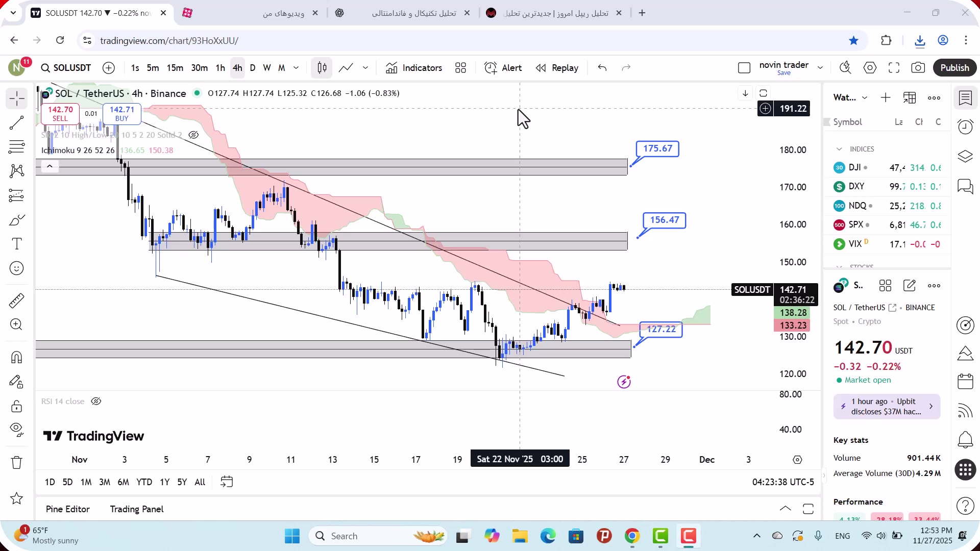This screenshot has height=551, width=980.
Task: Add a symbol to the watchlist
Action: point(886,98)
